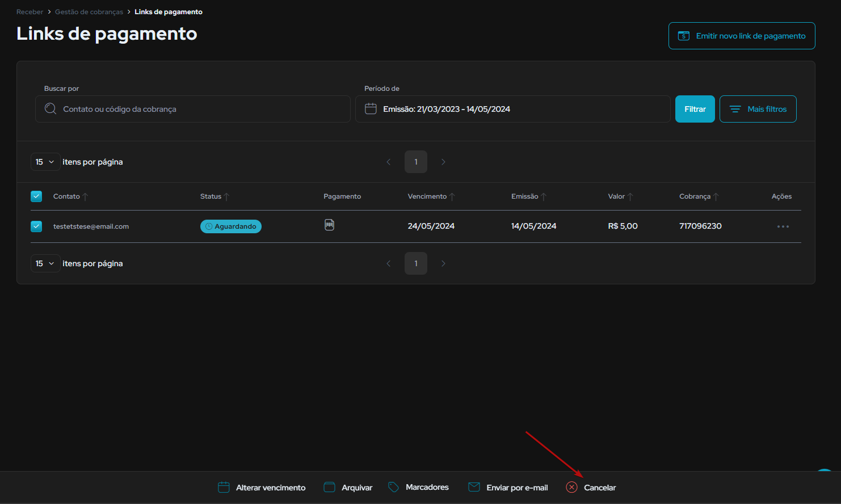Sort by Cobrança using its arrow
This screenshot has width=841, height=504.
tap(716, 196)
